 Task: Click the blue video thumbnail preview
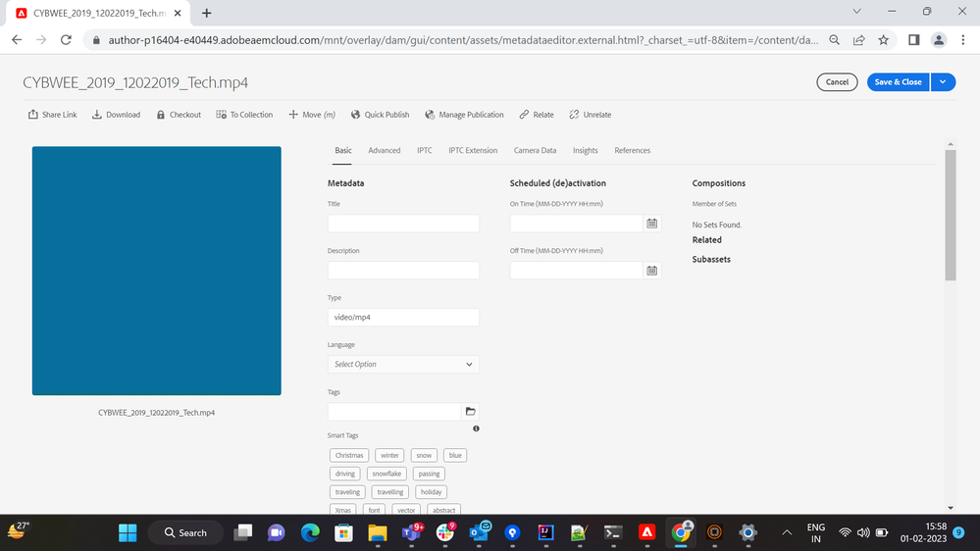[x=157, y=271]
